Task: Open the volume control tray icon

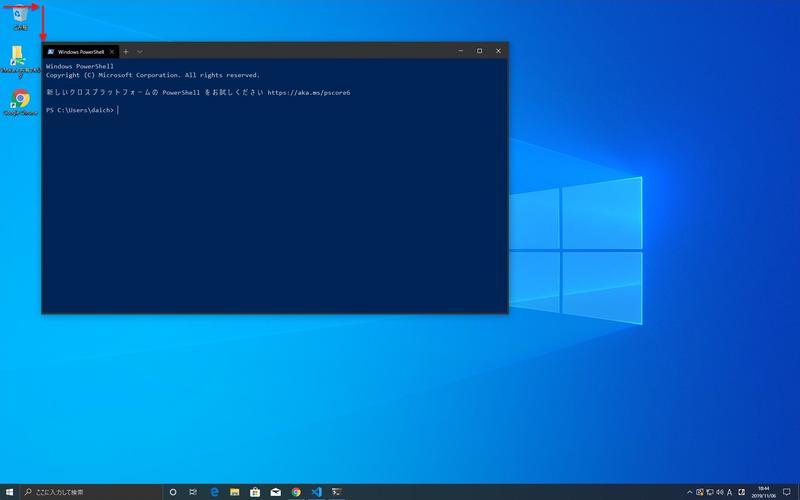Action: pyautogui.click(x=720, y=492)
